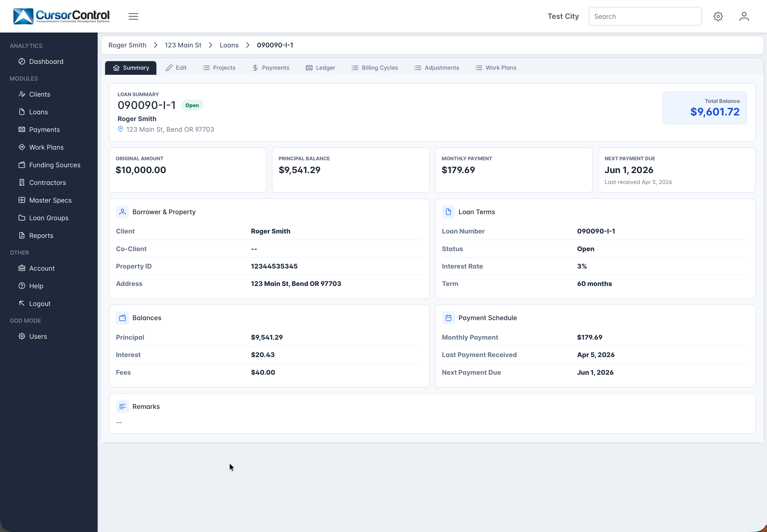The height and width of the screenshot is (532, 767).
Task: Click the Interest value $20.43
Action: (262, 355)
